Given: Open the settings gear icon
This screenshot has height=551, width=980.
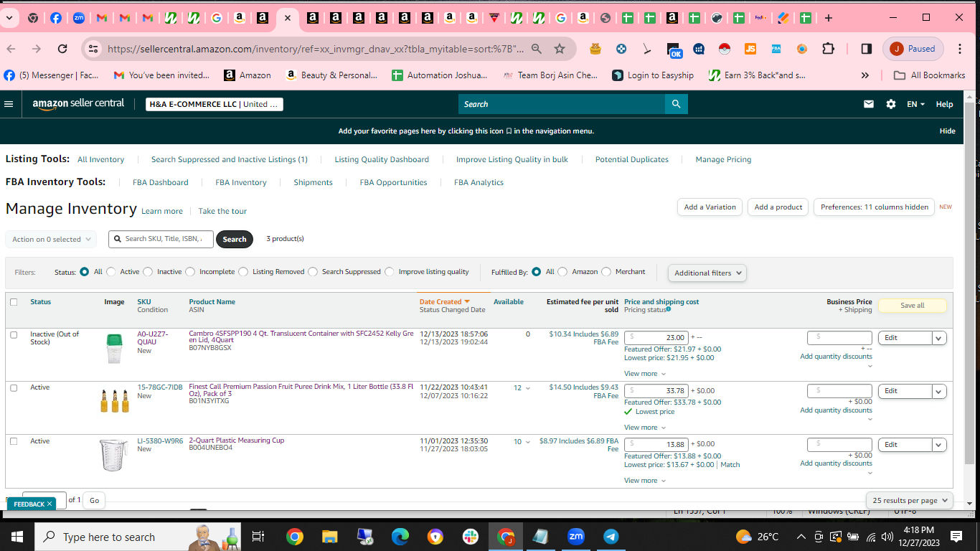Looking at the screenshot, I should [x=891, y=104].
